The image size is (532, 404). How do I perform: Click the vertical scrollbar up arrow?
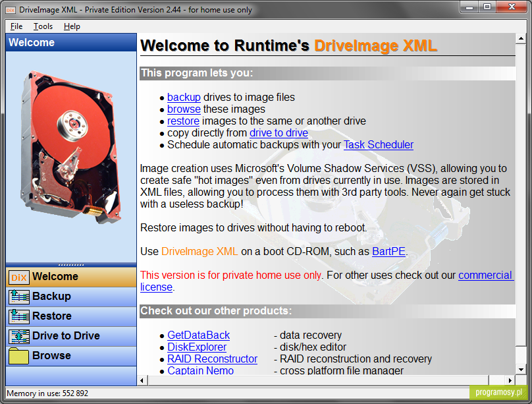(521, 39)
